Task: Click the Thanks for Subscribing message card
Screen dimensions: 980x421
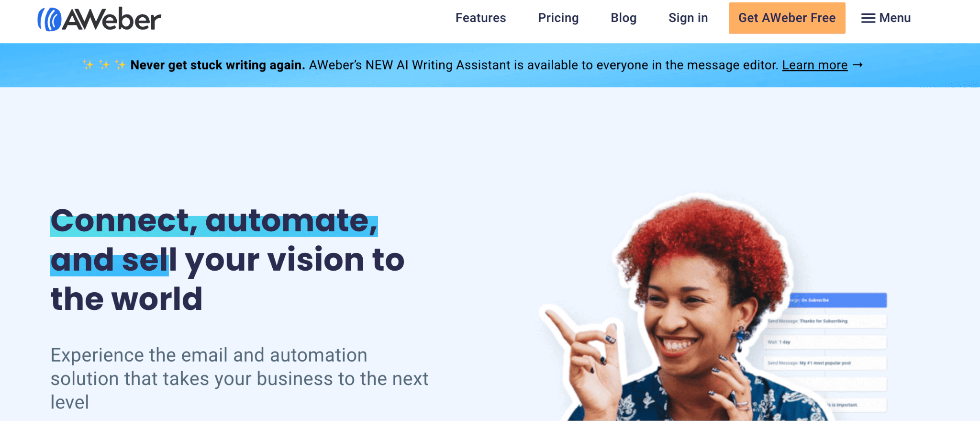Action: click(x=825, y=321)
